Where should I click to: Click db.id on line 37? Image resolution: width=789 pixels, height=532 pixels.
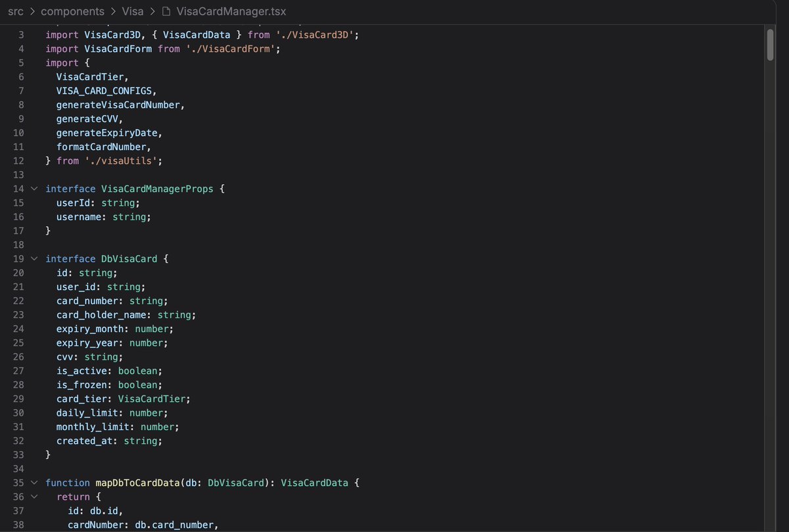pos(104,511)
